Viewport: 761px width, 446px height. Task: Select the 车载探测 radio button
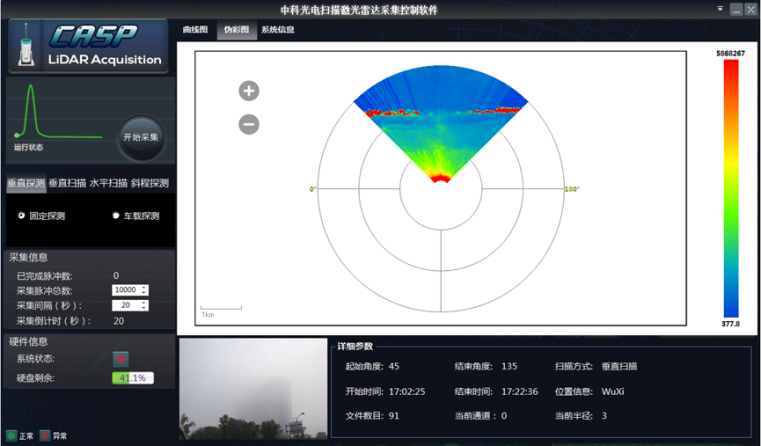click(x=116, y=216)
